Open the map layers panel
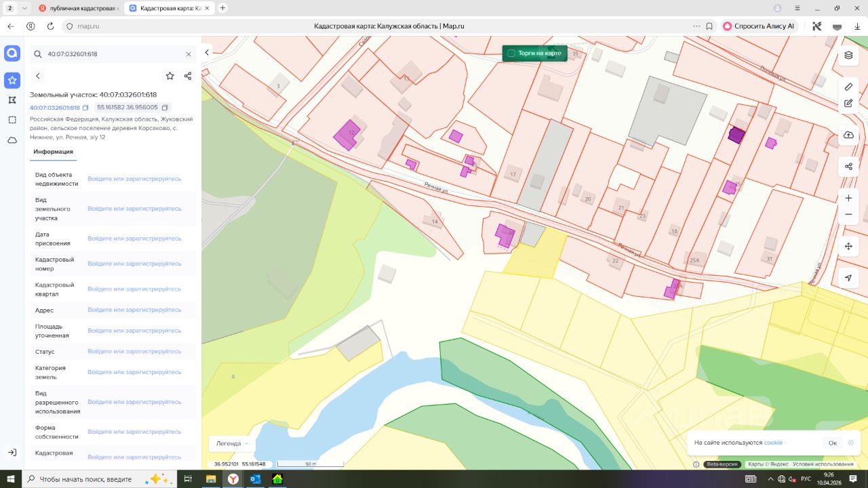The height and width of the screenshot is (488, 868). tap(848, 56)
